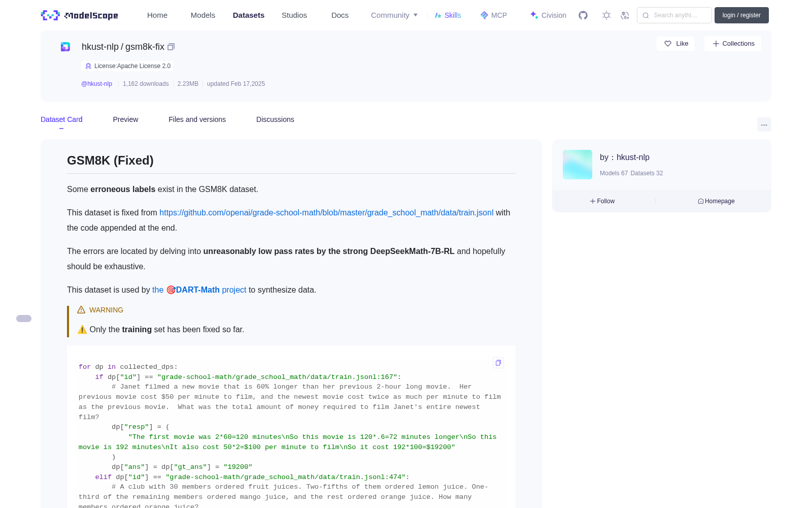Expand the Community dropdown menu
The height and width of the screenshot is (508, 812).
tap(394, 15)
